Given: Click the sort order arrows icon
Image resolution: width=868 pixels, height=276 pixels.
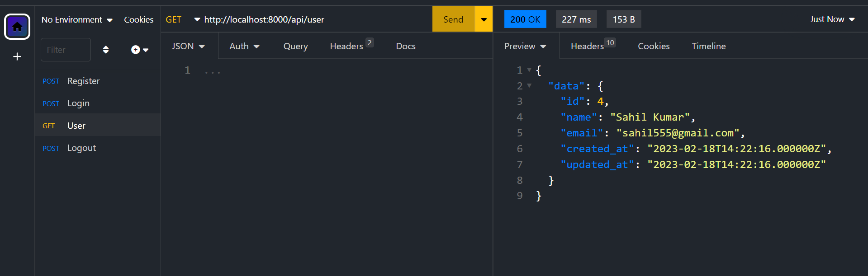Looking at the screenshot, I should [106, 50].
